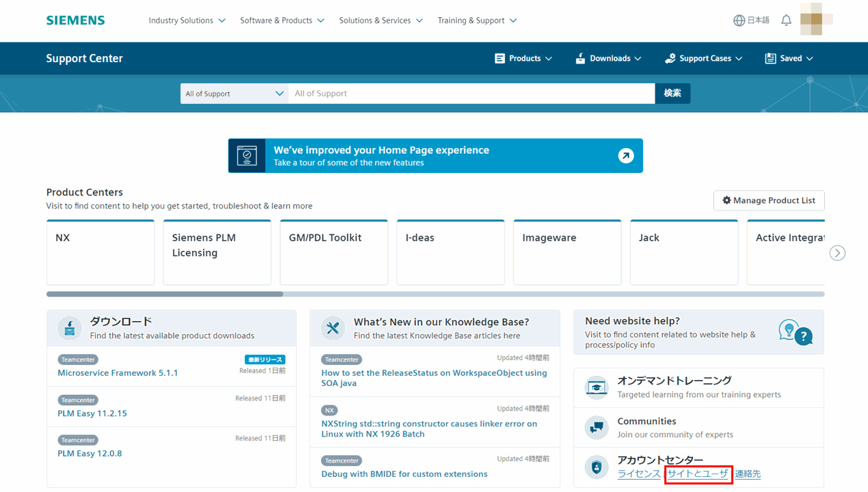This screenshot has height=492, width=868.
Task: Open ReleaseStatus on WorkspaceObject article
Action: pyautogui.click(x=434, y=378)
